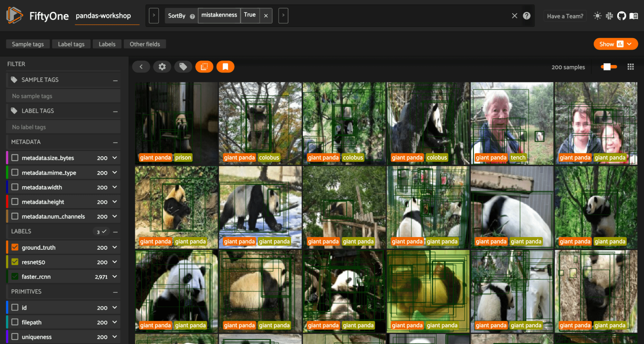This screenshot has height=344, width=644.
Task: Open the Show plots dropdown button
Action: (x=616, y=44)
